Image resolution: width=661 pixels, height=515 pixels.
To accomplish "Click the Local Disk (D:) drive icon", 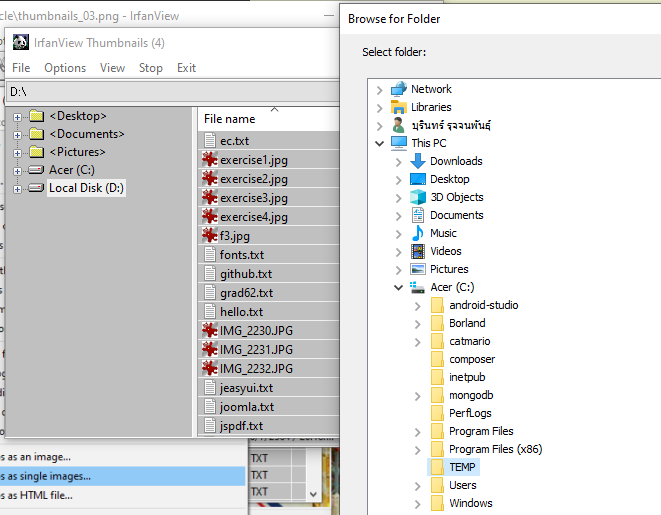I will [x=36, y=188].
